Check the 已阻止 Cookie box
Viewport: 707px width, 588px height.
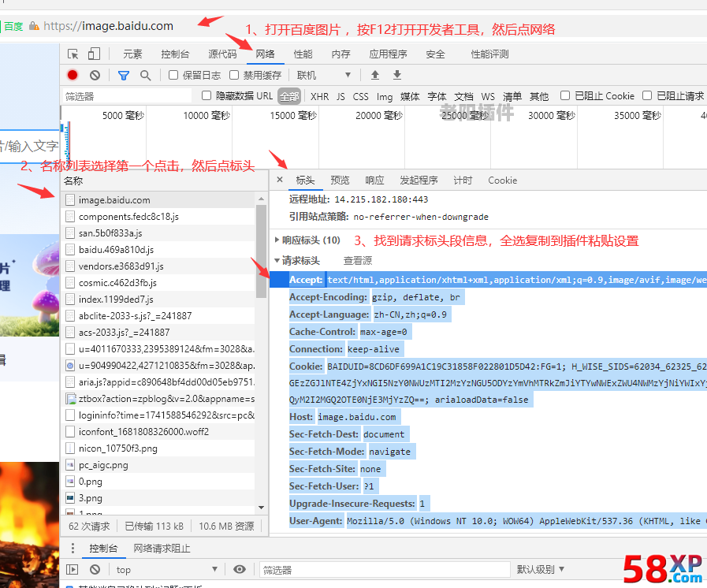click(565, 95)
